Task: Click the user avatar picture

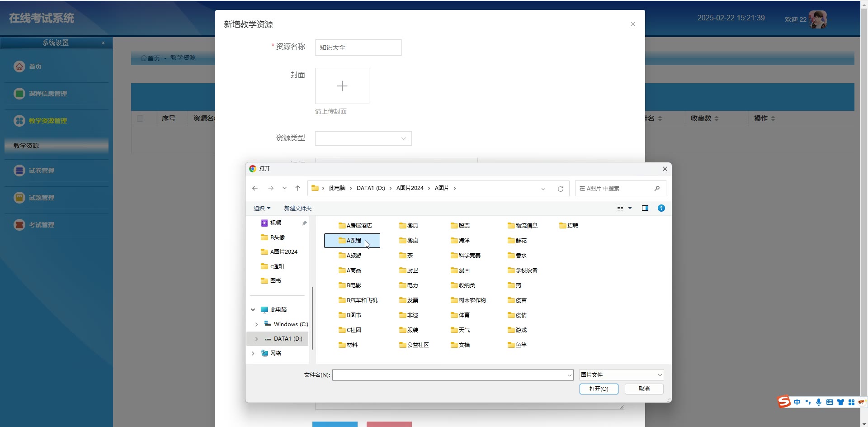Action: pyautogui.click(x=818, y=19)
